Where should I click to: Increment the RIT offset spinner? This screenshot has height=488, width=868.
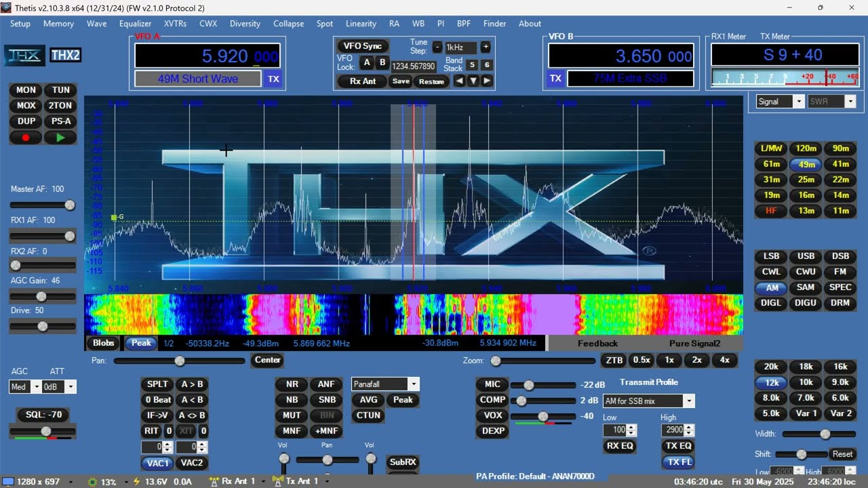pos(168,444)
